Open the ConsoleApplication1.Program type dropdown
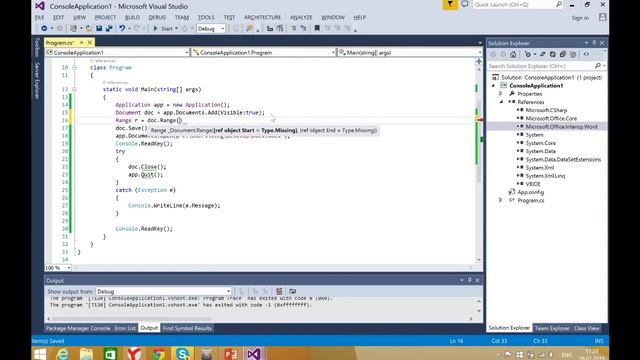This screenshot has height=360, width=640. (264, 52)
